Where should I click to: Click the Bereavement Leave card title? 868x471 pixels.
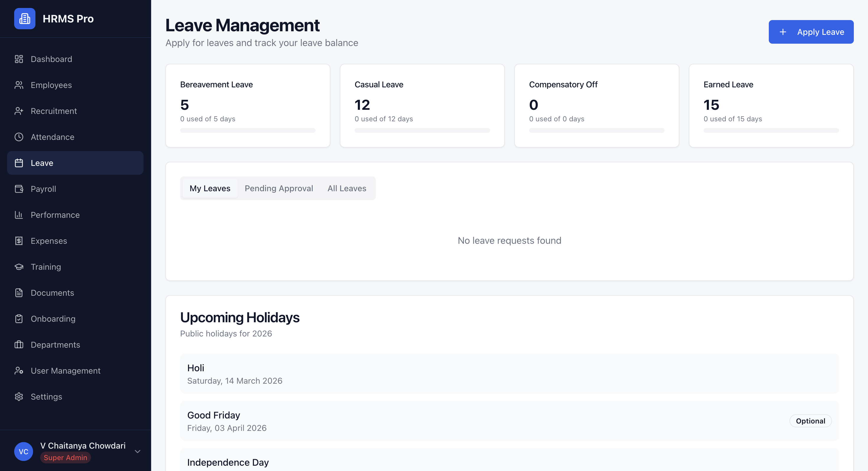tap(216, 84)
